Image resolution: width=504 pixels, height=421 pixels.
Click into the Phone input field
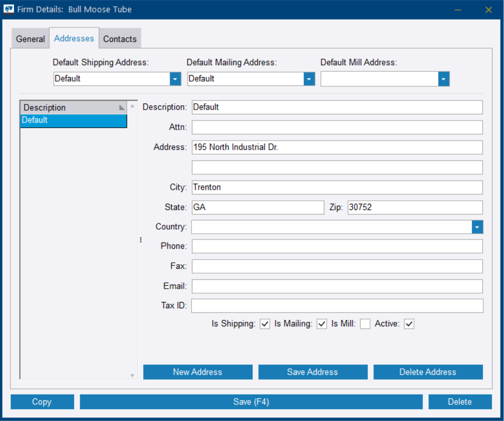click(x=337, y=246)
